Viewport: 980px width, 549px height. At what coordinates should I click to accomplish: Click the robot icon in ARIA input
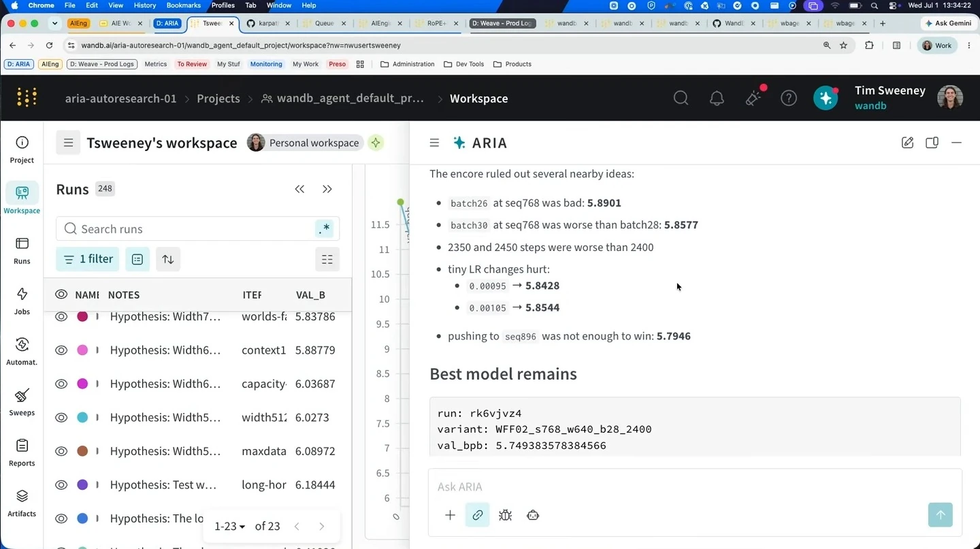coord(533,515)
